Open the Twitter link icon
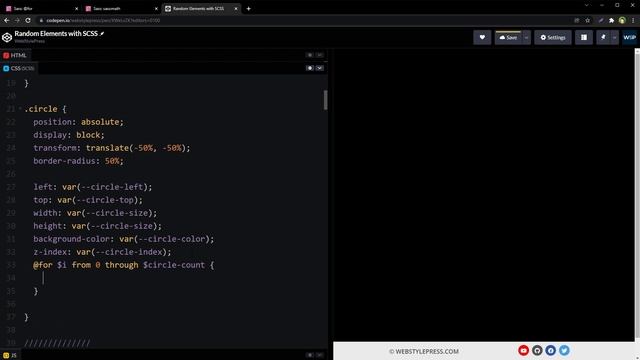Image resolution: width=640 pixels, height=360 pixels. [x=564, y=350]
